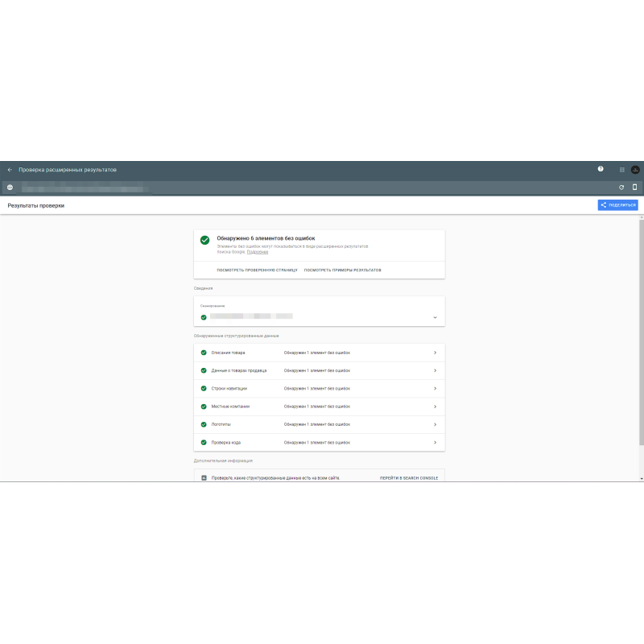Screen dimensions: 644x644
Task: Click the large green success checkmark
Action: [x=205, y=240]
